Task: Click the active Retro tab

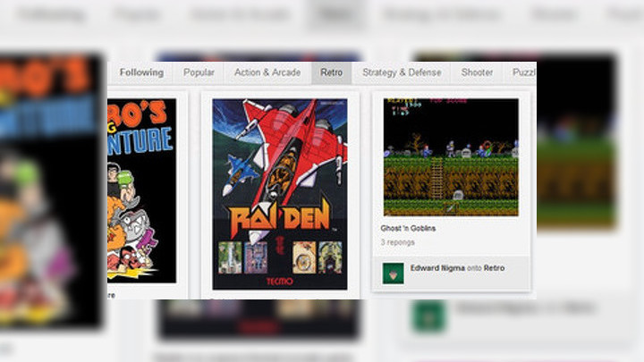Action: click(331, 72)
